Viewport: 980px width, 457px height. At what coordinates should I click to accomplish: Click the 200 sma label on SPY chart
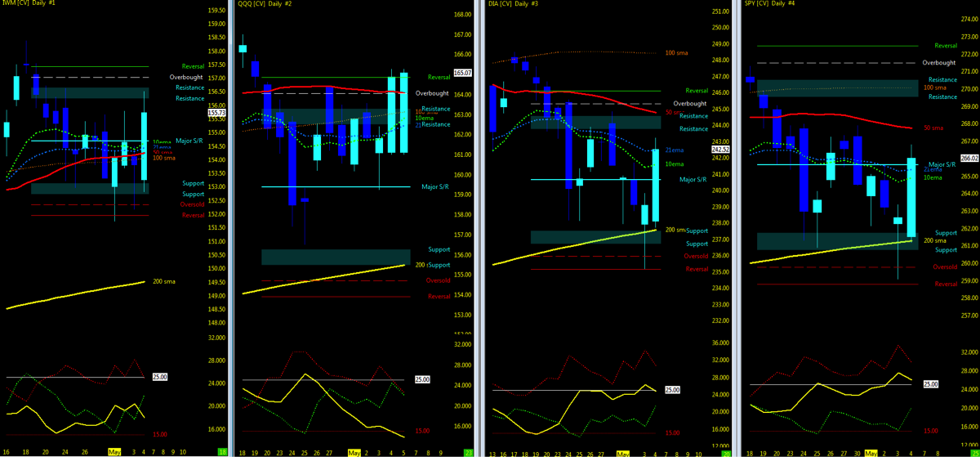click(934, 241)
